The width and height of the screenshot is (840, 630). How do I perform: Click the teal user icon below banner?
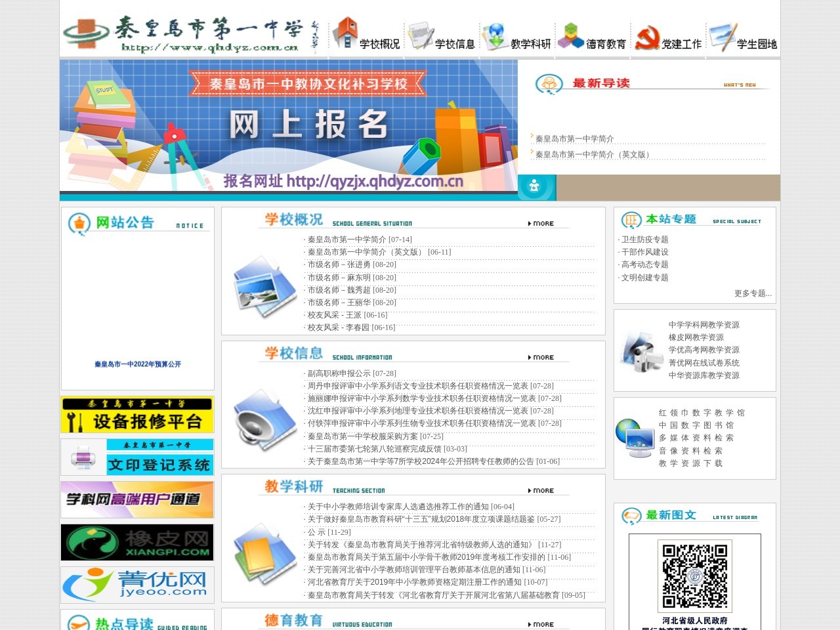(534, 186)
